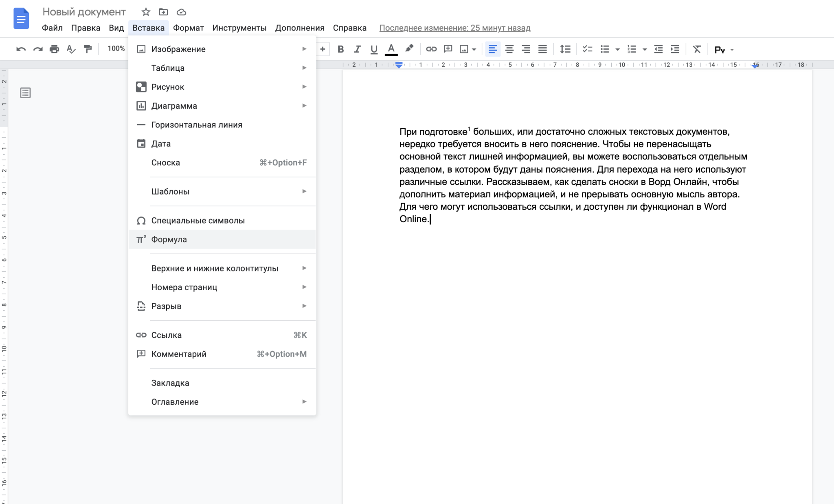Screen dimensions: 834x504
Task: Rename the title 'Новый документ'
Action: point(84,12)
